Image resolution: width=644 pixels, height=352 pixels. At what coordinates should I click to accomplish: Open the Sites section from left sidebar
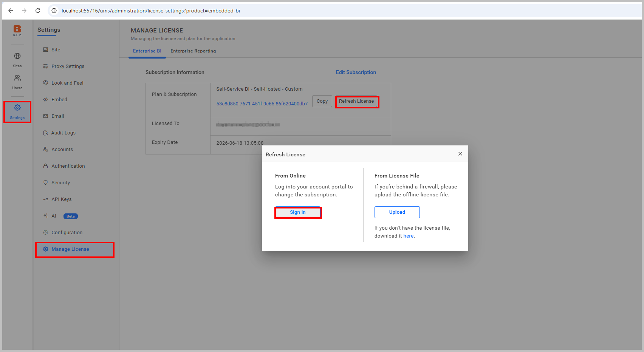[17, 60]
